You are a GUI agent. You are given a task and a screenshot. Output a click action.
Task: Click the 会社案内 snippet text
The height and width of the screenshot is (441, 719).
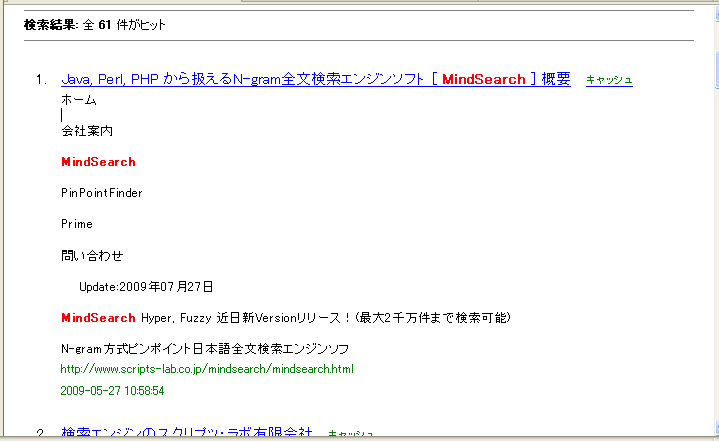(x=87, y=131)
